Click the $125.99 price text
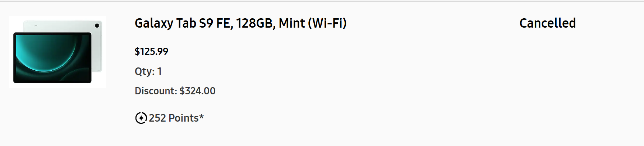The image size is (644, 146). point(151,52)
